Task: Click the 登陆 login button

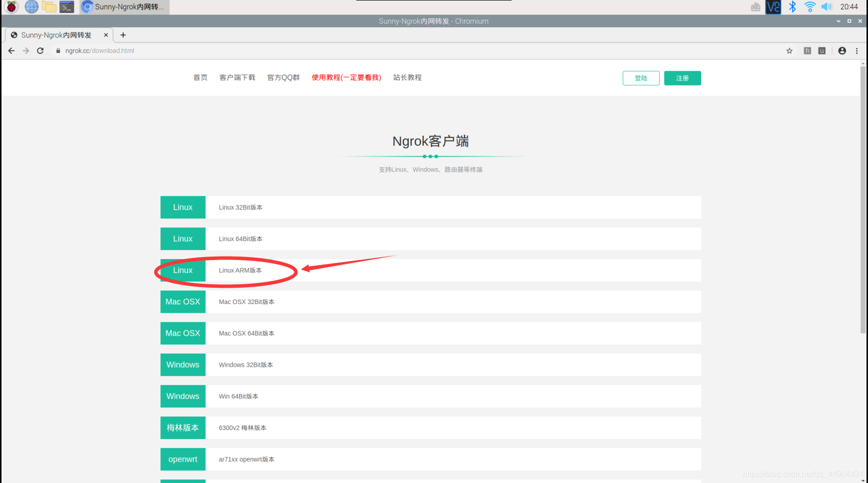Action: pos(641,78)
